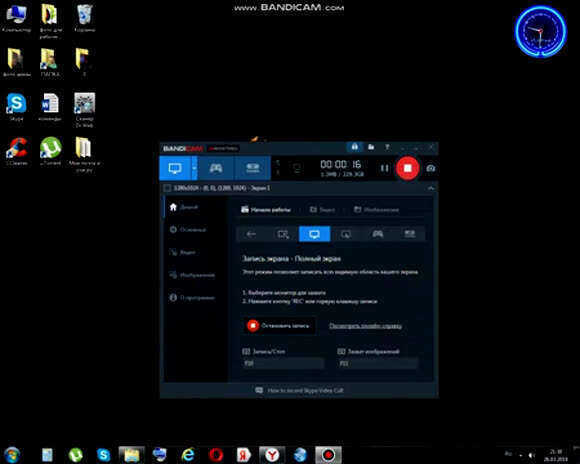Choose rectangle area capture mode icon
Screen dimensions: 580x464
[x=283, y=234]
